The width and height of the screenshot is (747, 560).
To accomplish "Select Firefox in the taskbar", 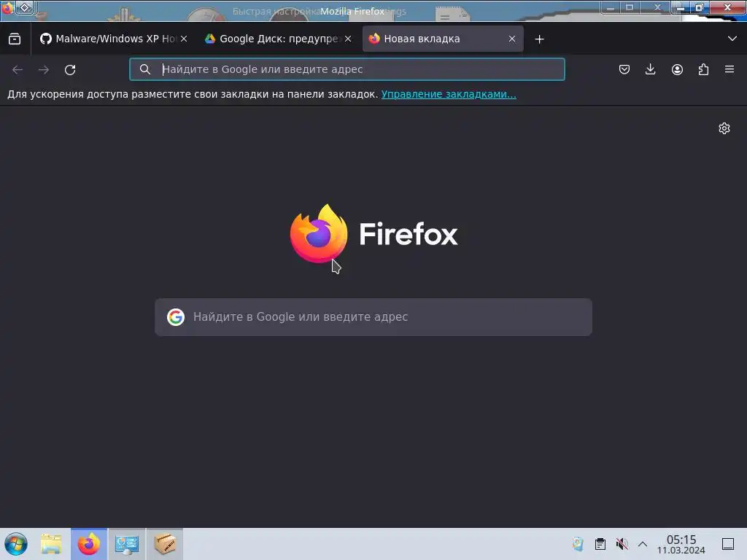I will [89, 544].
